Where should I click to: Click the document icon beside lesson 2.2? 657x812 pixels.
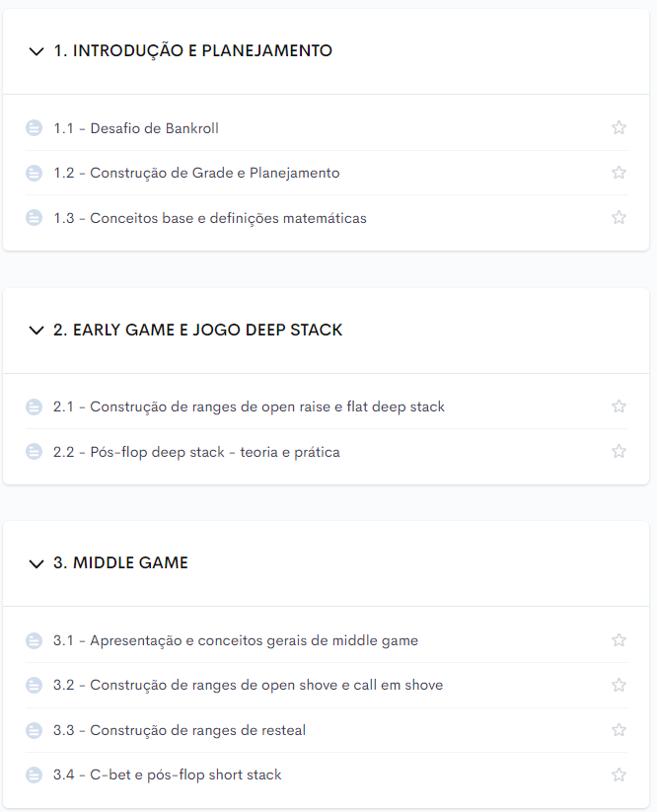35,452
